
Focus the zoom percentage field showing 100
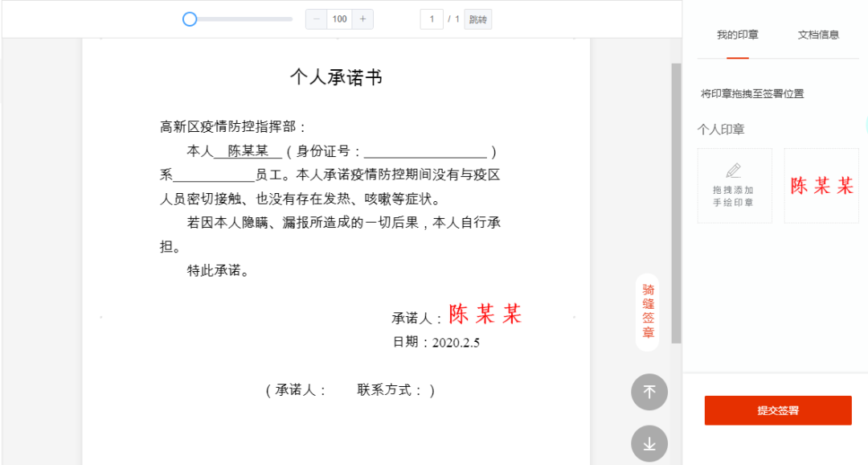coord(339,19)
